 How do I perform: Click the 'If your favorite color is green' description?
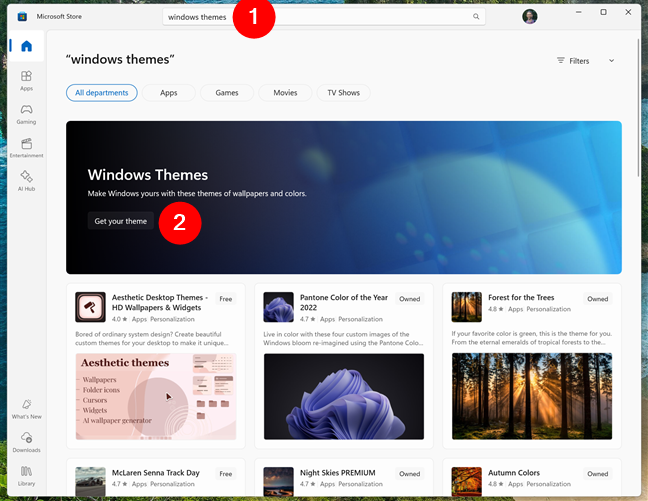(531, 338)
